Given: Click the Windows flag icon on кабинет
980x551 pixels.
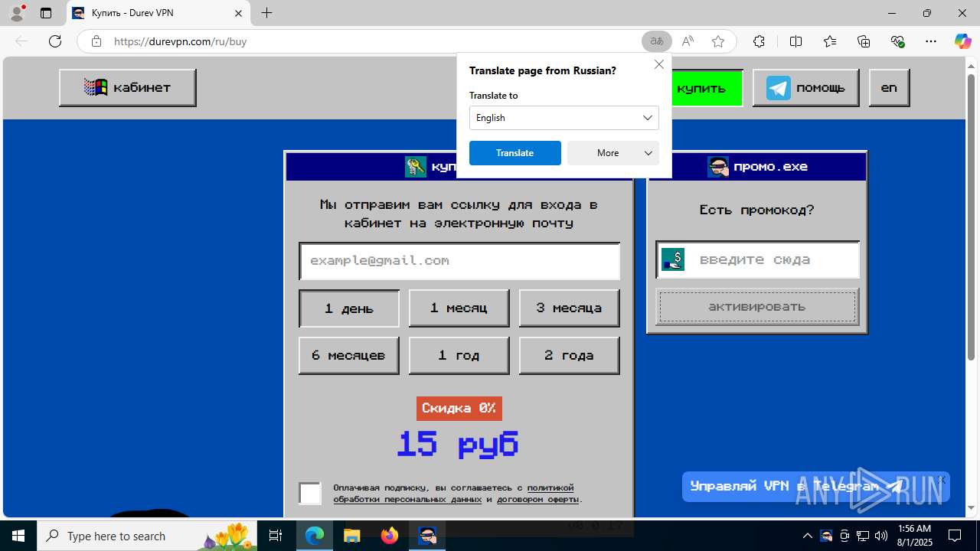Looking at the screenshot, I should pyautogui.click(x=96, y=87).
